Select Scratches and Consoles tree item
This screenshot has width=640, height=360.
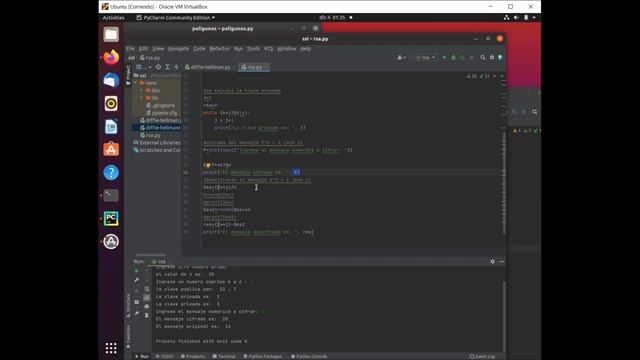pyautogui.click(x=157, y=150)
